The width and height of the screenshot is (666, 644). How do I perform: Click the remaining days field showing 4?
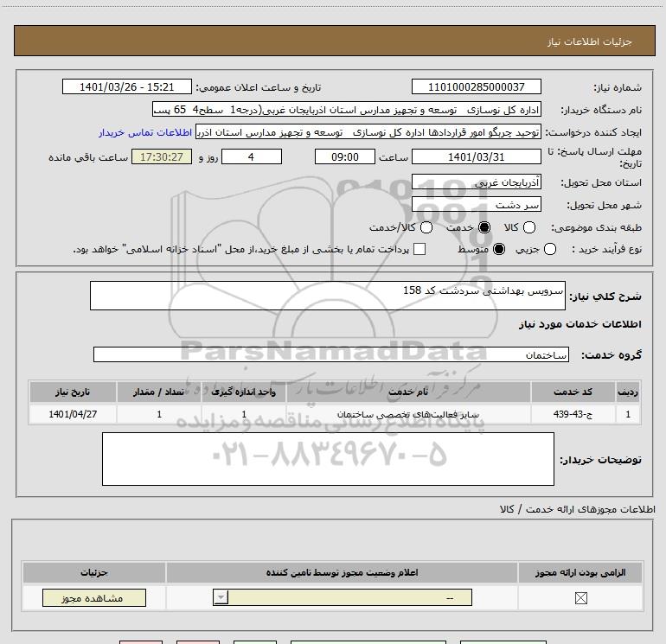252,156
